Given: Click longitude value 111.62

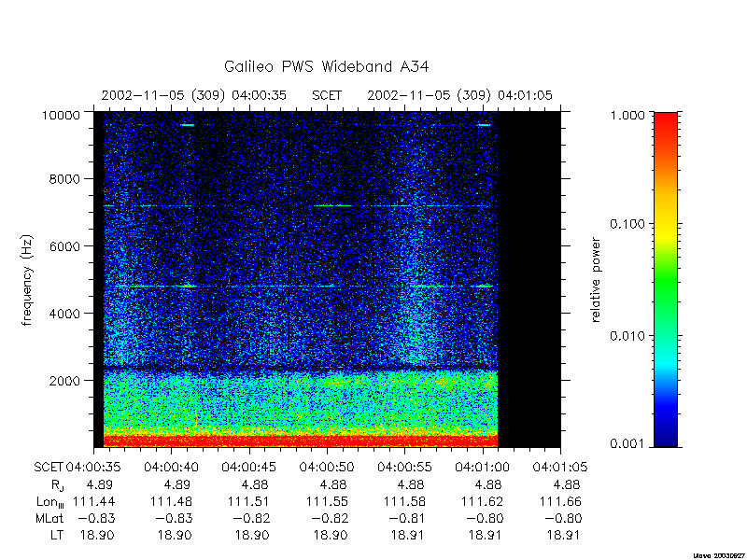Looking at the screenshot, I should tap(483, 501).
